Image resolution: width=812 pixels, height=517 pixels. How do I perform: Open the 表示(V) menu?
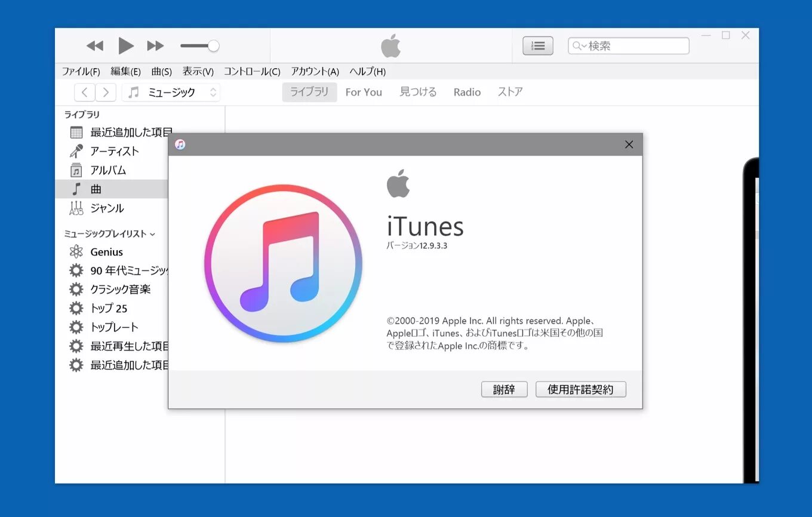(198, 72)
